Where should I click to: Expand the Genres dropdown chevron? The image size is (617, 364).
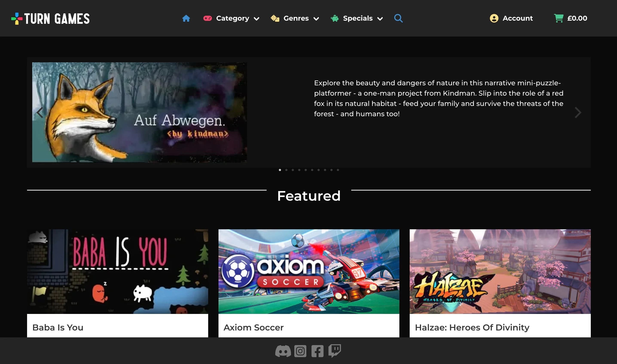coord(316,19)
